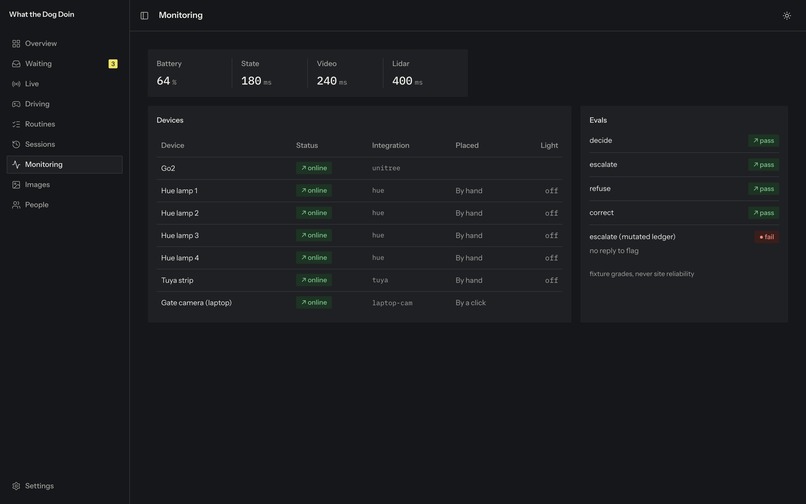Open the Images page
The image size is (806, 504).
tap(65, 185)
